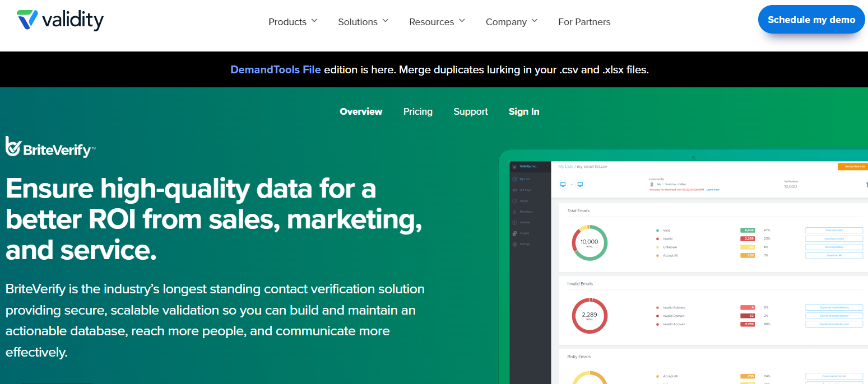The width and height of the screenshot is (868, 384).
Task: Click the Unknown label in Total Emails
Action: [670, 247]
